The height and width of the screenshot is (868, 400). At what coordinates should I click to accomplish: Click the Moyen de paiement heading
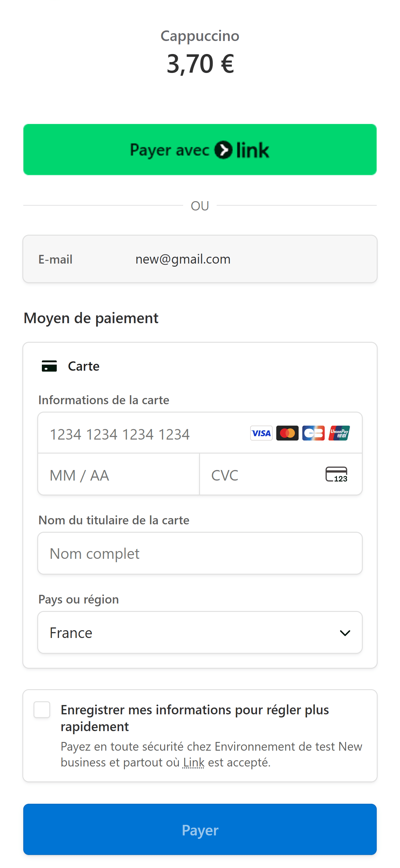[91, 318]
